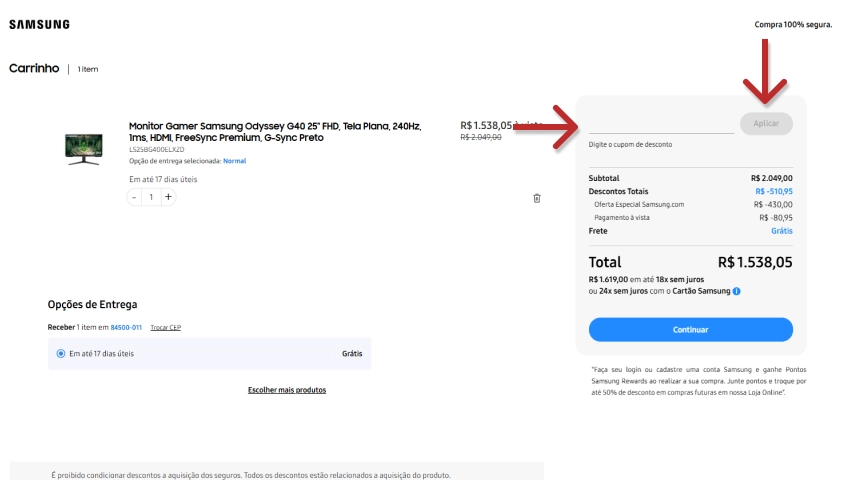This screenshot has height=480, width=850.
Task: Click the Cartão Samsung text
Action: click(703, 291)
